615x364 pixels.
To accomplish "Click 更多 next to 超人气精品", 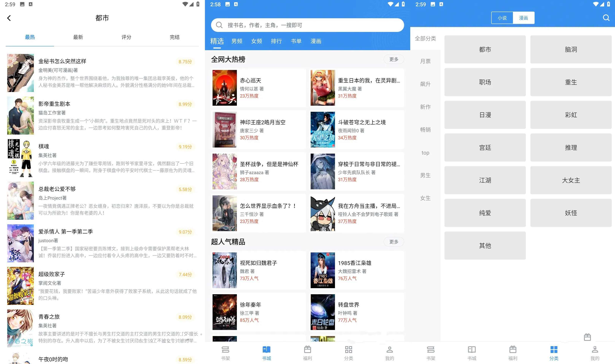I will tap(394, 242).
